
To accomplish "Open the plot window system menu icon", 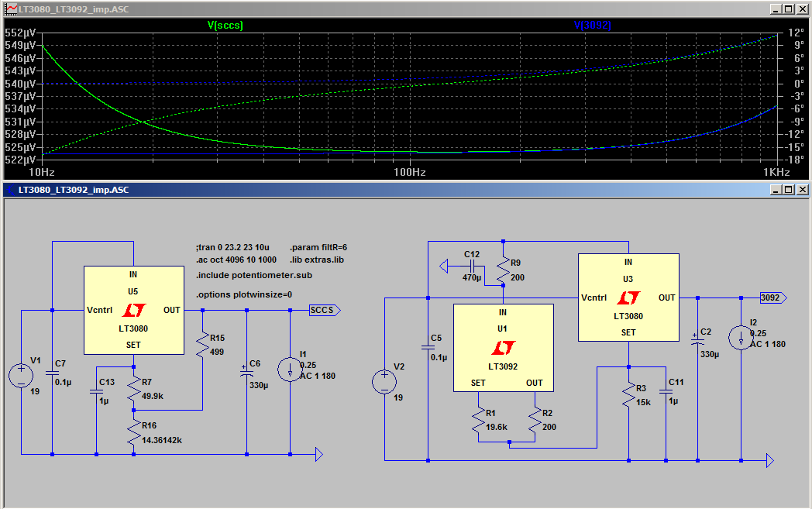I will pyautogui.click(x=11, y=9).
